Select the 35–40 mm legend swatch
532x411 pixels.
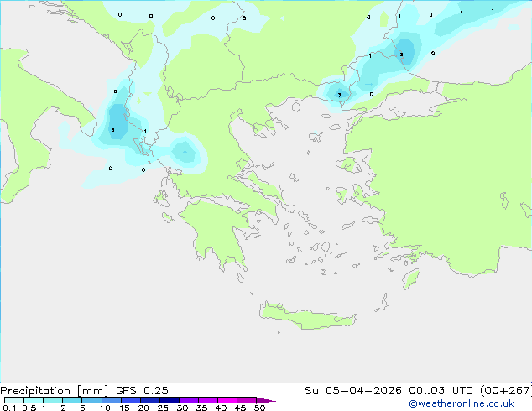pos(207,400)
